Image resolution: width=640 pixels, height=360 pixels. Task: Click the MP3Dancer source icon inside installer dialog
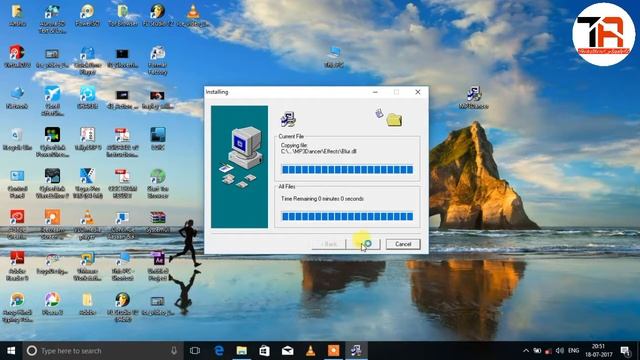point(288,119)
